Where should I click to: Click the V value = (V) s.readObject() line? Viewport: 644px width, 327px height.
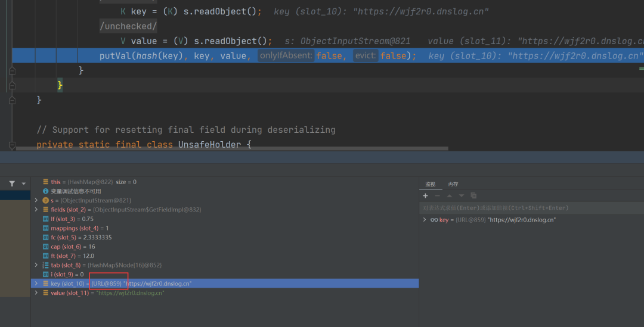click(x=196, y=41)
